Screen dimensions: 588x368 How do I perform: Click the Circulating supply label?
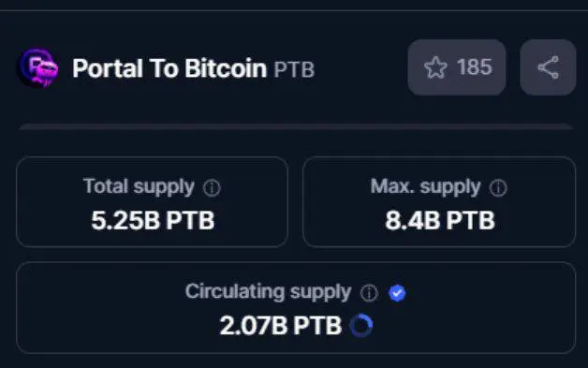tap(268, 292)
